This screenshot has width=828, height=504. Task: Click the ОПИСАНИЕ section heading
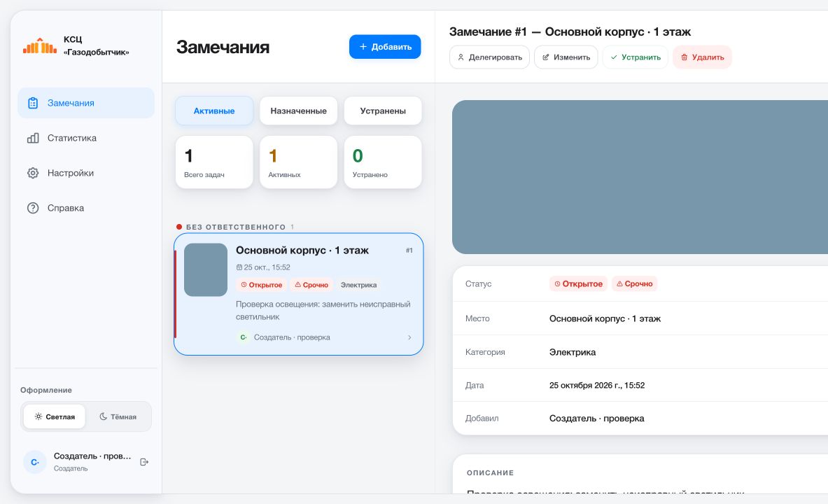pos(490,472)
